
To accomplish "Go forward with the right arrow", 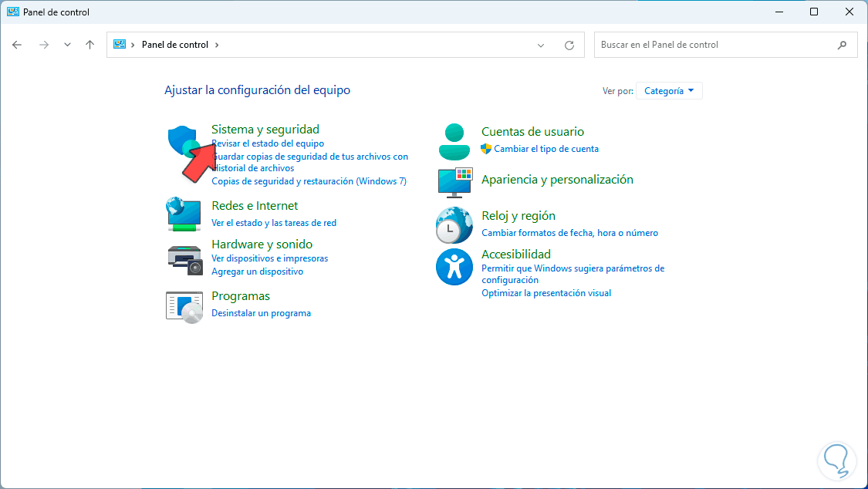I will (44, 45).
